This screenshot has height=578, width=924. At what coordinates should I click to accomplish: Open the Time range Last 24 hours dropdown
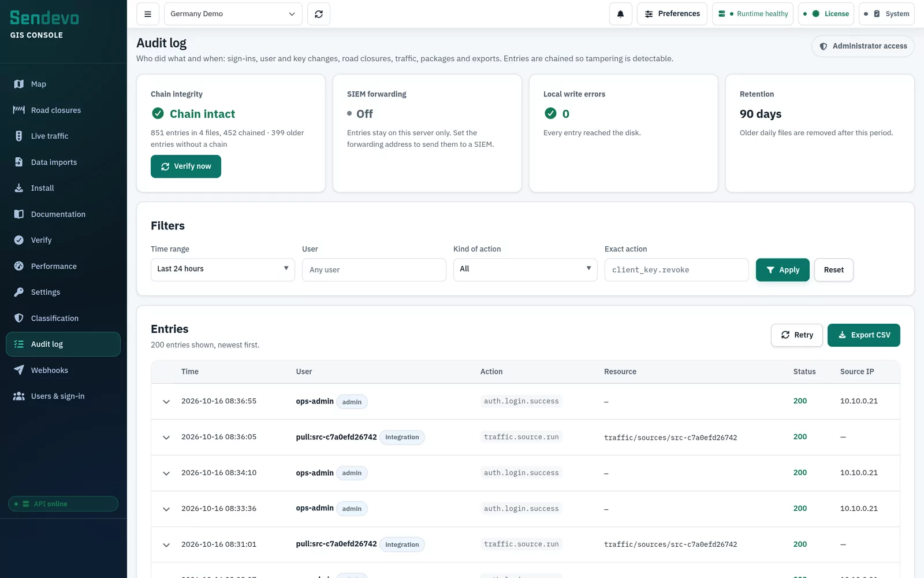pyautogui.click(x=223, y=269)
